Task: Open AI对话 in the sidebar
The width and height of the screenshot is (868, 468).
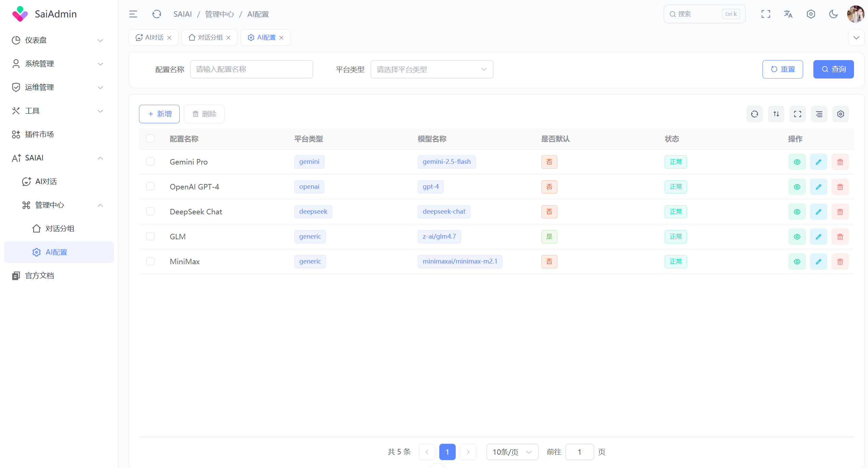Action: [46, 182]
